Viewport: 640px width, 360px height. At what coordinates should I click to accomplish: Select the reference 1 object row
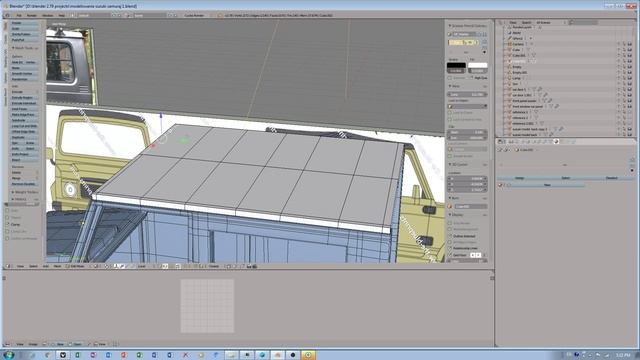520,112
